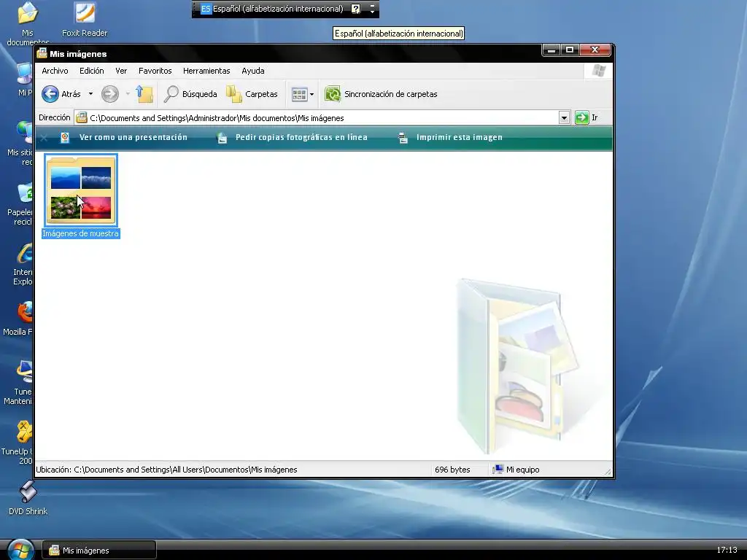Click Imprimir esta imagen

click(x=450, y=137)
